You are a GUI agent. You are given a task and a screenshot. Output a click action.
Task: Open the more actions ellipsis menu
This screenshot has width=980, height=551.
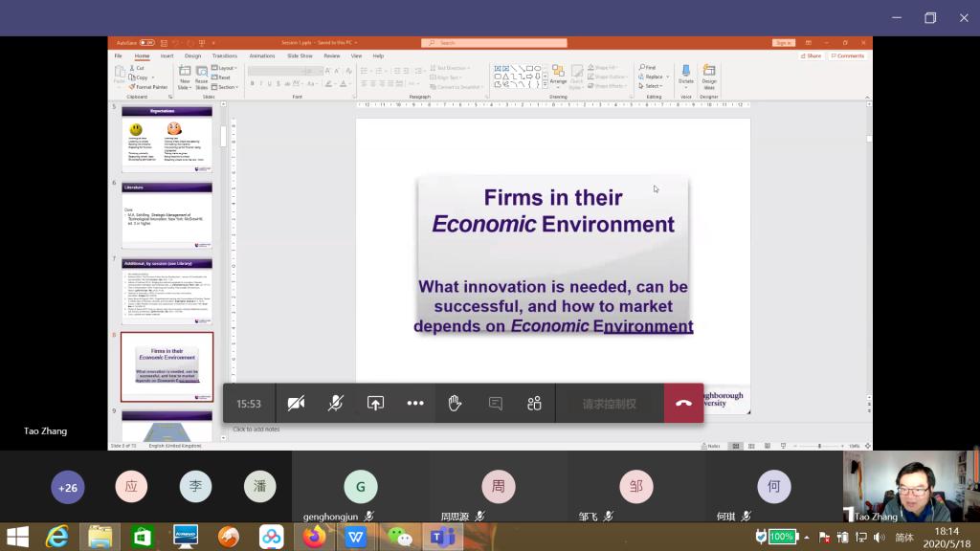click(415, 404)
